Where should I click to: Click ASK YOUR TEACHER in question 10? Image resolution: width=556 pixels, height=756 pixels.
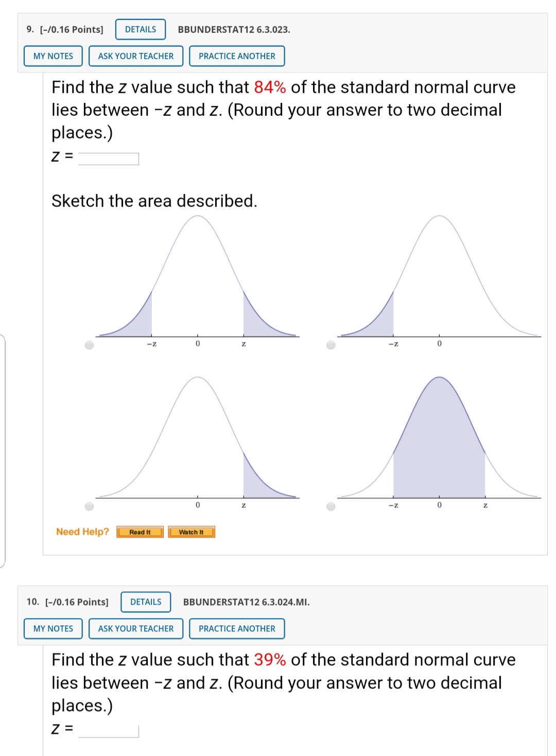pyautogui.click(x=136, y=629)
